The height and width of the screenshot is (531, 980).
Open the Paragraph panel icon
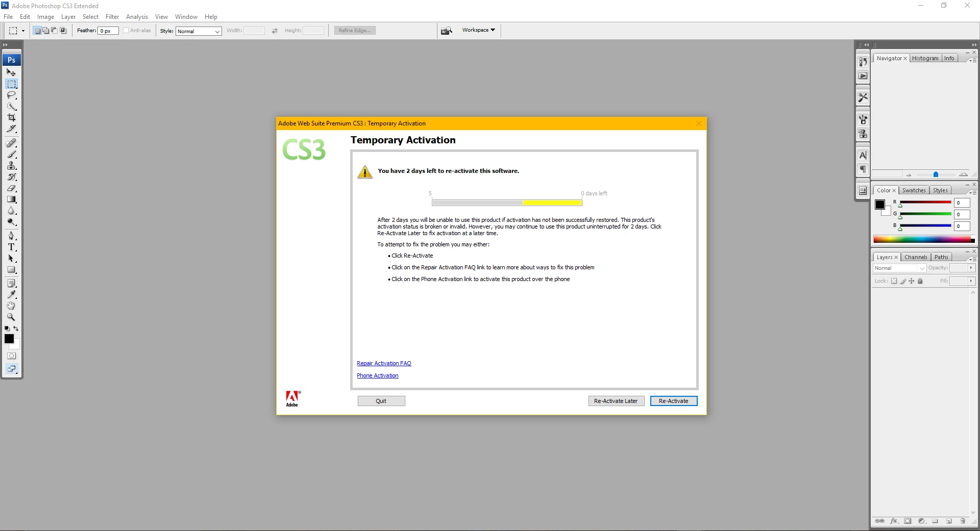click(863, 169)
